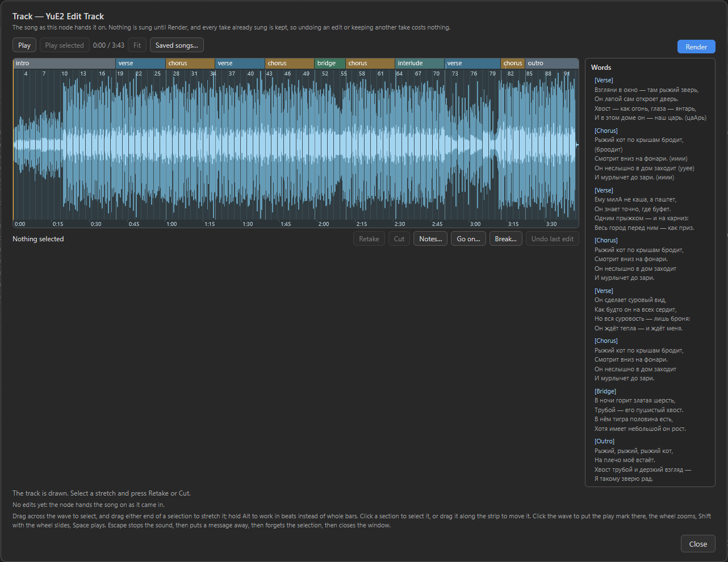The image size is (728, 562).
Task: Click the 'Nothing selected' status text
Action: click(38, 239)
